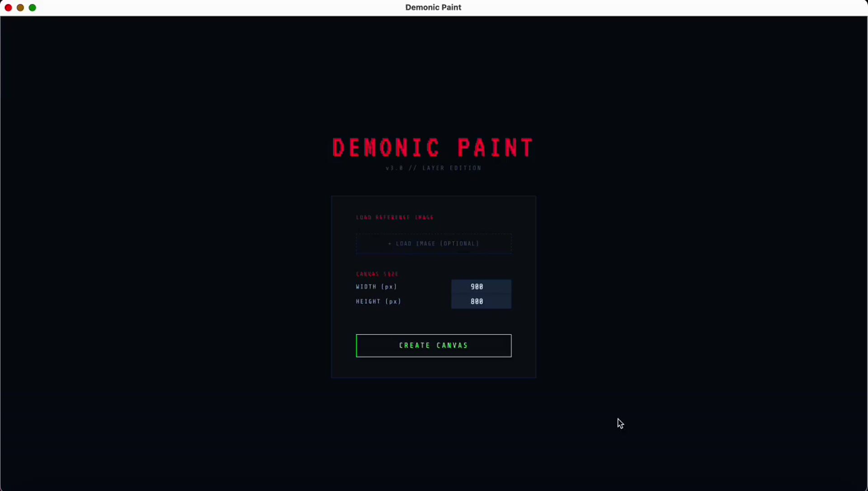Screen dimensions: 868x491
Task: Click the word CANVAS on green button
Action: [452, 345]
